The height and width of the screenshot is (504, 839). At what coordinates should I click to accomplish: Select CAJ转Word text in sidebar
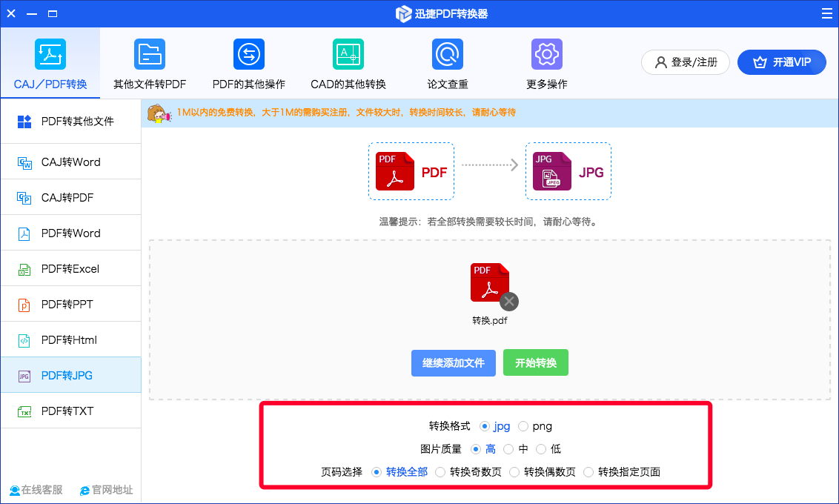click(70, 162)
